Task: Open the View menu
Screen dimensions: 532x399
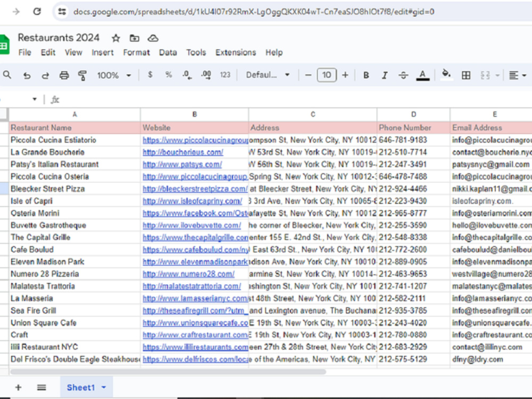Action: tap(73, 53)
